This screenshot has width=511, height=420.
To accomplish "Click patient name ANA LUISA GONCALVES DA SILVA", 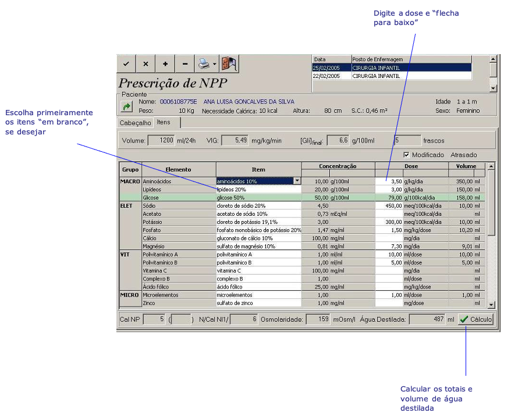I will click(249, 102).
